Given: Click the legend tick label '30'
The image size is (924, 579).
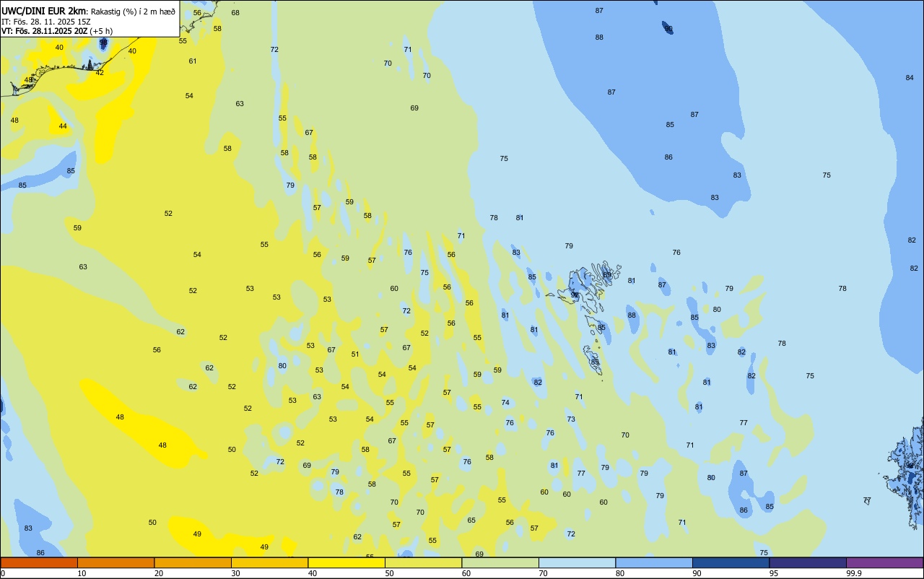Looking at the screenshot, I should 236,573.
